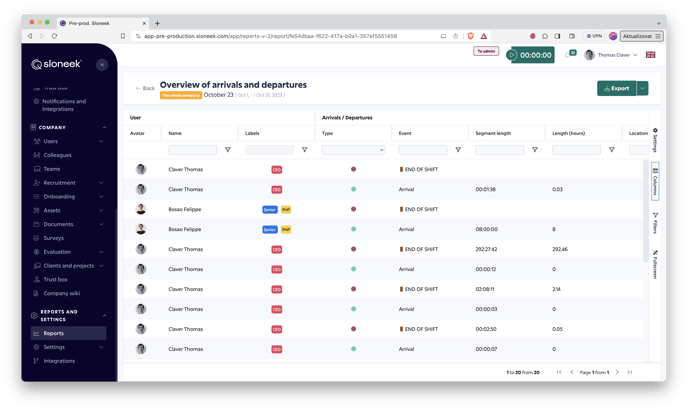Screen dimensions: 688x410
Task: Click Brave shields icon in address bar
Action: pos(471,36)
